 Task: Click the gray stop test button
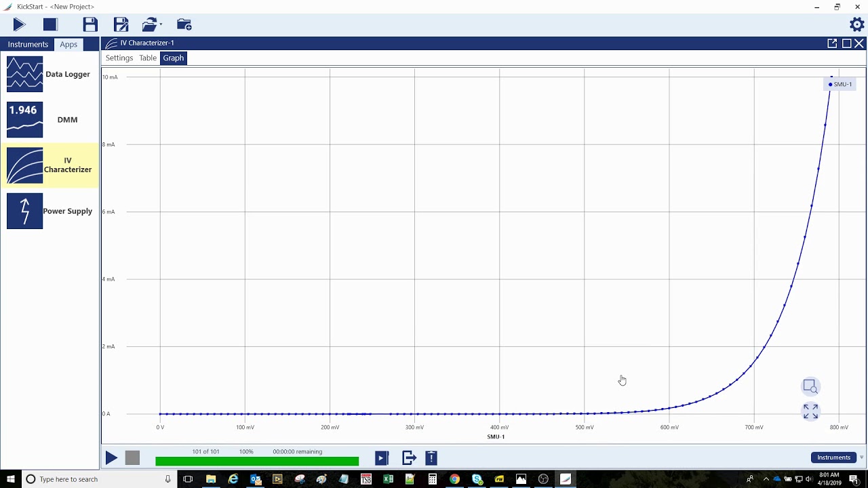(x=132, y=458)
